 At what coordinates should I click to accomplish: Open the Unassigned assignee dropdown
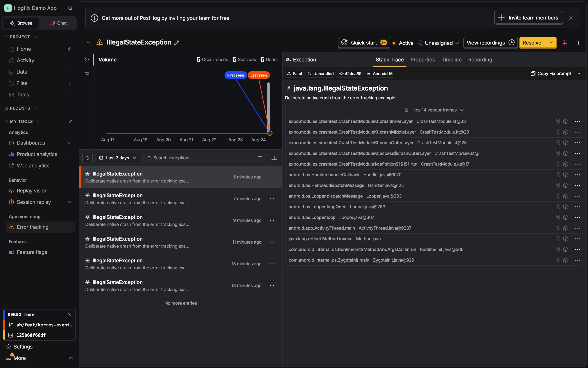pos(439,43)
